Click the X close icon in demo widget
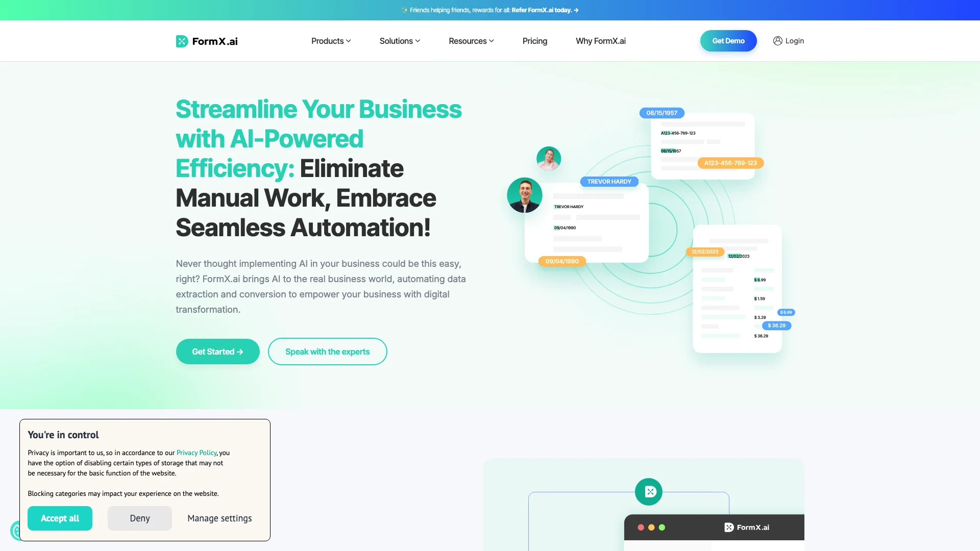Screen dimensions: 980x551 pos(648,492)
